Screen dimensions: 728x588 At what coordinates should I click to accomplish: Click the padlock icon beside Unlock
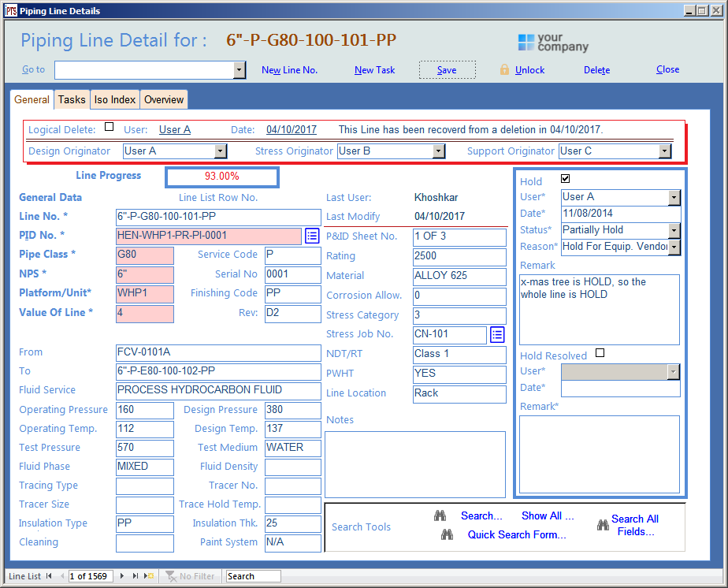coord(504,69)
